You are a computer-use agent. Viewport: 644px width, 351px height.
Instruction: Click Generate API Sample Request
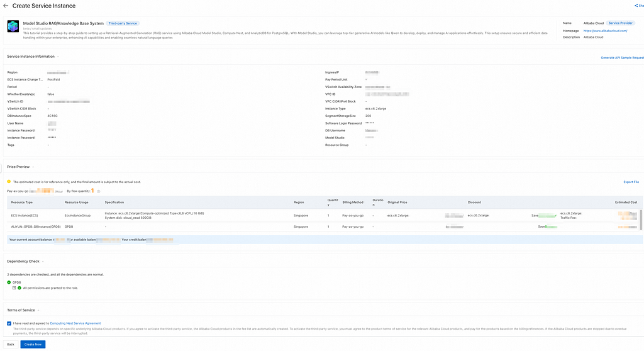622,57
